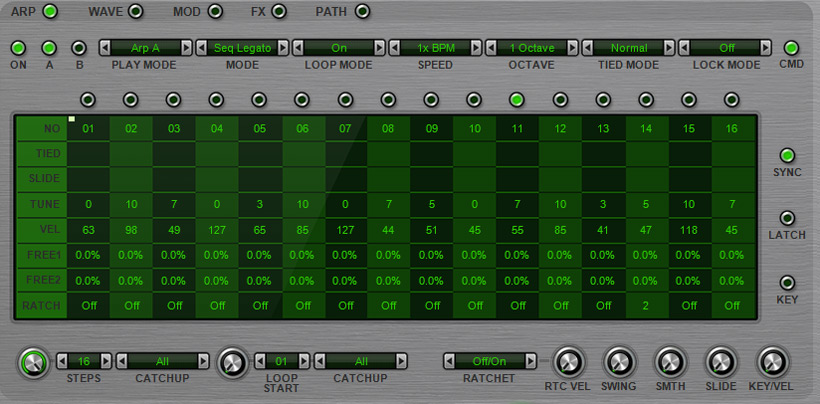Click next arrow of LOCK MODE selector
The height and width of the screenshot is (404, 820).
coord(766,48)
